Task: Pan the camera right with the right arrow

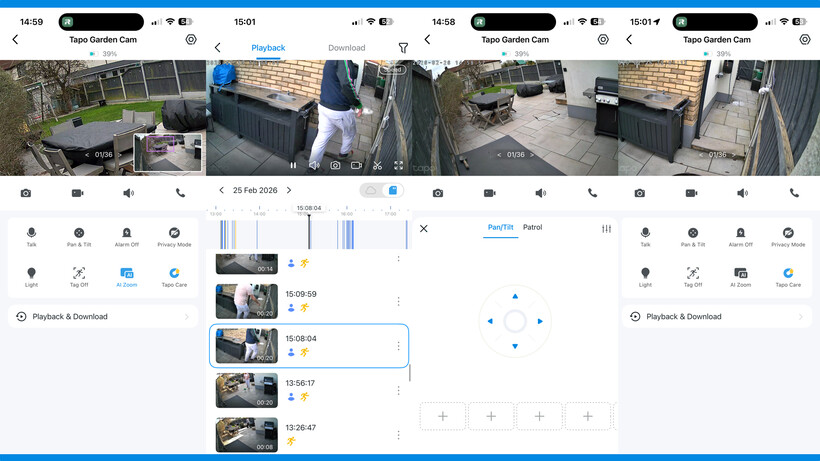Action: (540, 321)
